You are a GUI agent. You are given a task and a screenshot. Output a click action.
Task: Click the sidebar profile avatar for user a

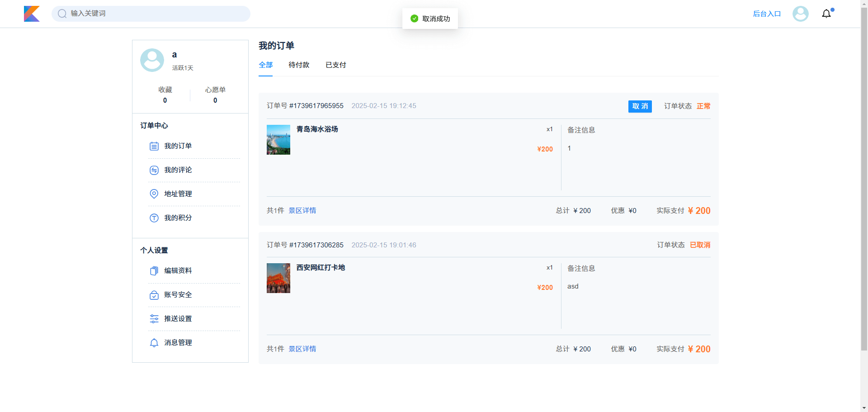(x=151, y=60)
